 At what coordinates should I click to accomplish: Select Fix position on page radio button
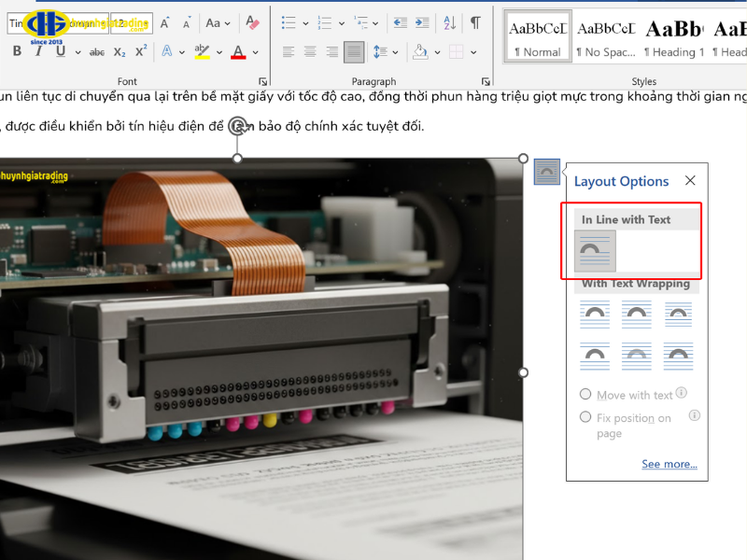pos(585,417)
